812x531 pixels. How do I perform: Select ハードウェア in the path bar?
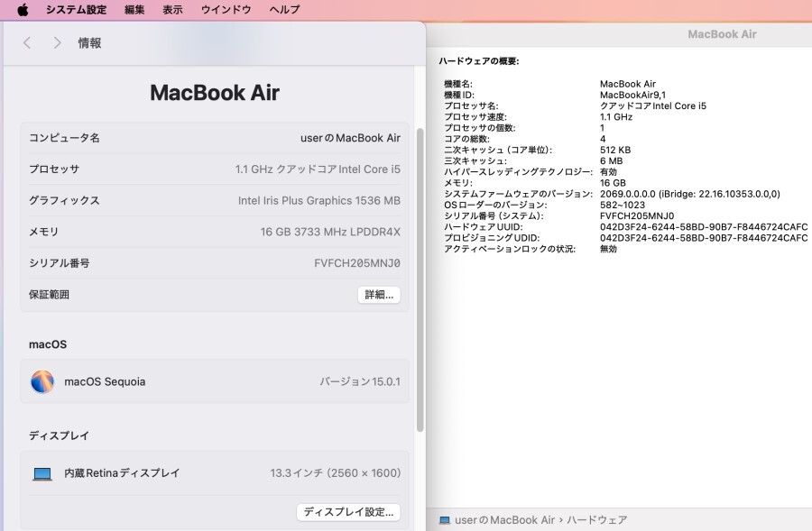(x=596, y=520)
